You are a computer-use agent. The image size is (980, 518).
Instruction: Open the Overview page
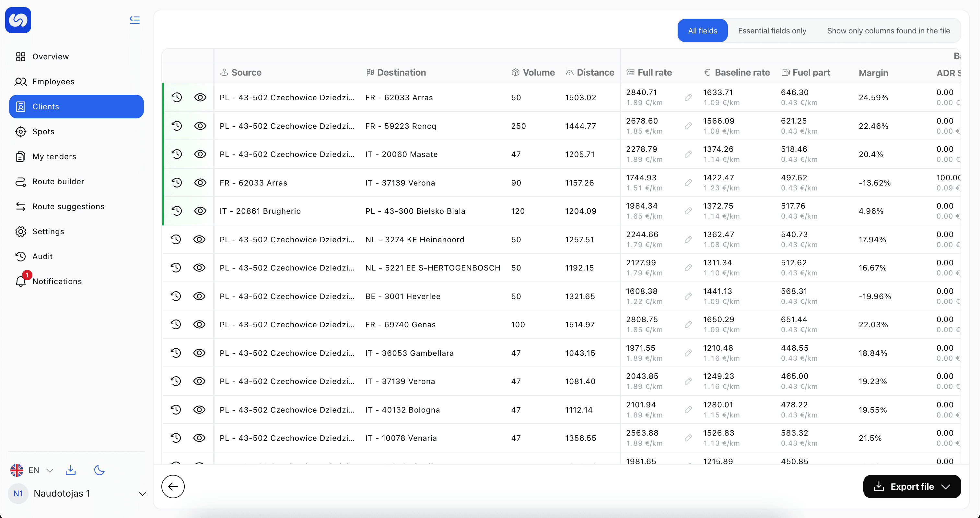[76, 57]
